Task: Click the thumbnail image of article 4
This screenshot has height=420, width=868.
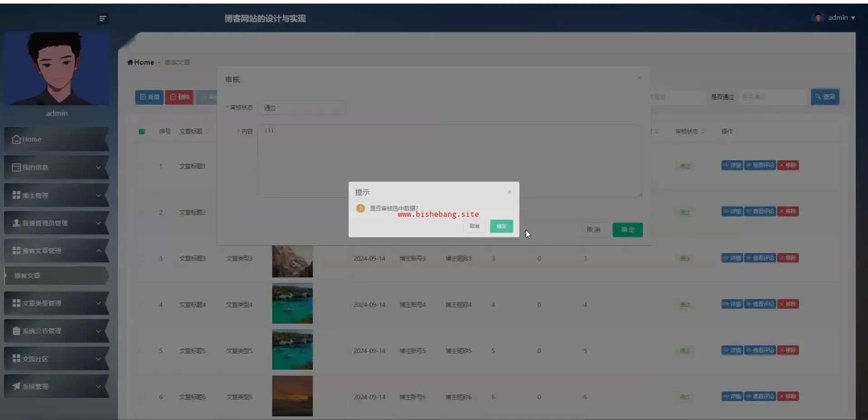Action: (x=292, y=304)
